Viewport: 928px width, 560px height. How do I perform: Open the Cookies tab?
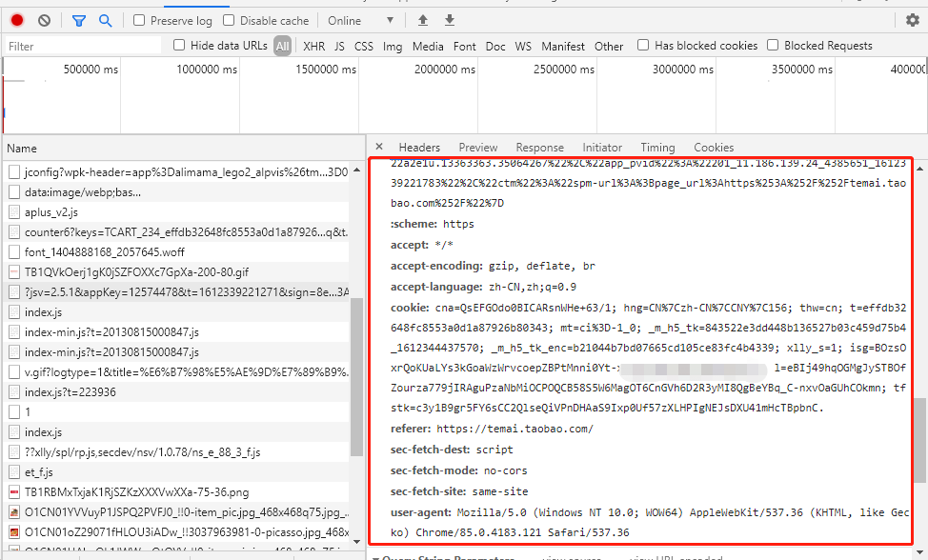(714, 148)
